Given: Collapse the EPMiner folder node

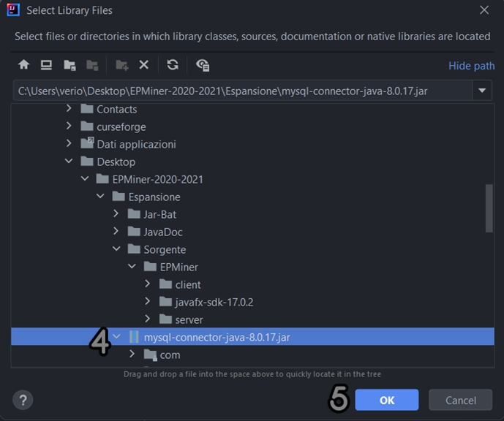Looking at the screenshot, I should click(132, 266).
